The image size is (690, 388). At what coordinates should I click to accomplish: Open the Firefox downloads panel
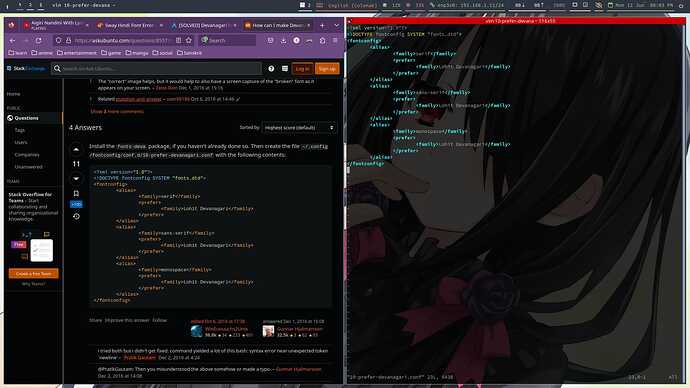(x=283, y=40)
